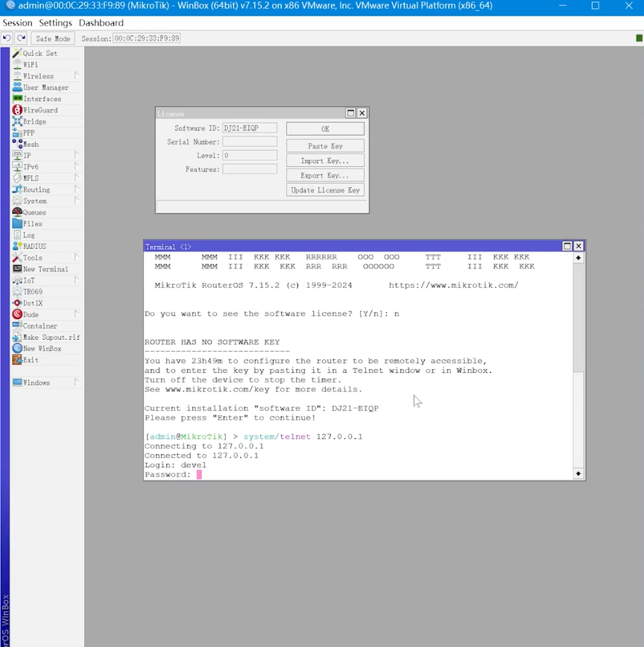
Task: Open the Settings menu
Action: pyautogui.click(x=55, y=22)
